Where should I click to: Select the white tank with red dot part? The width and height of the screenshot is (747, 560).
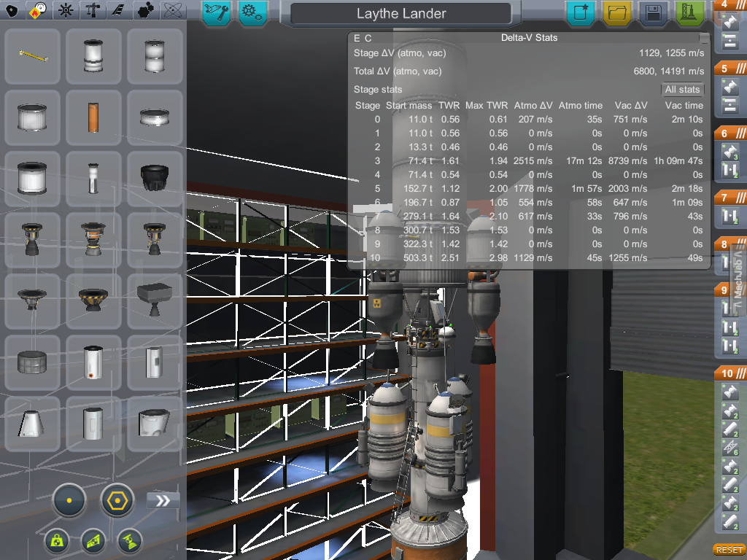pos(93,363)
